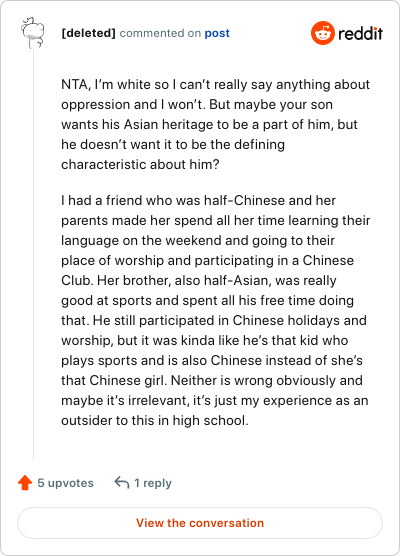Click the paragraph starting with 'NTA, I'm white'

click(x=216, y=124)
